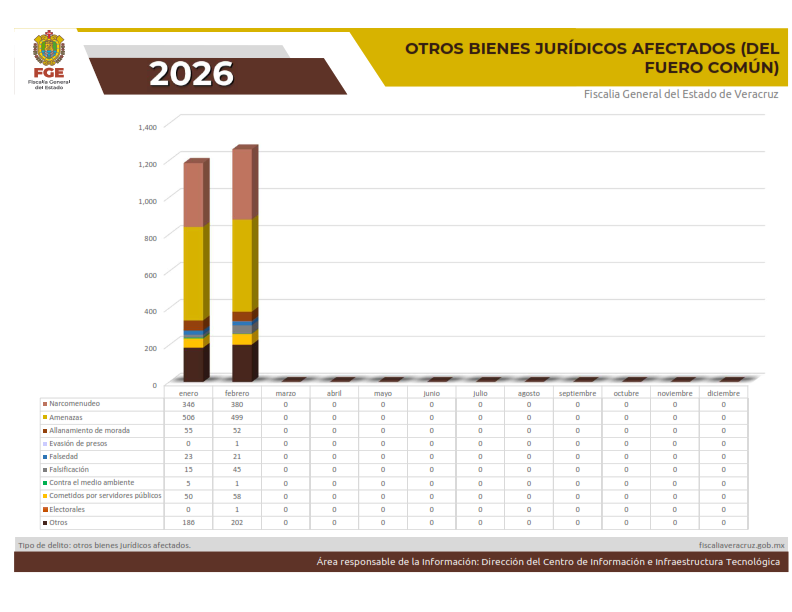Click the Narcomenudeo legend color marker
The width and height of the screenshot is (792, 612).
[45, 404]
